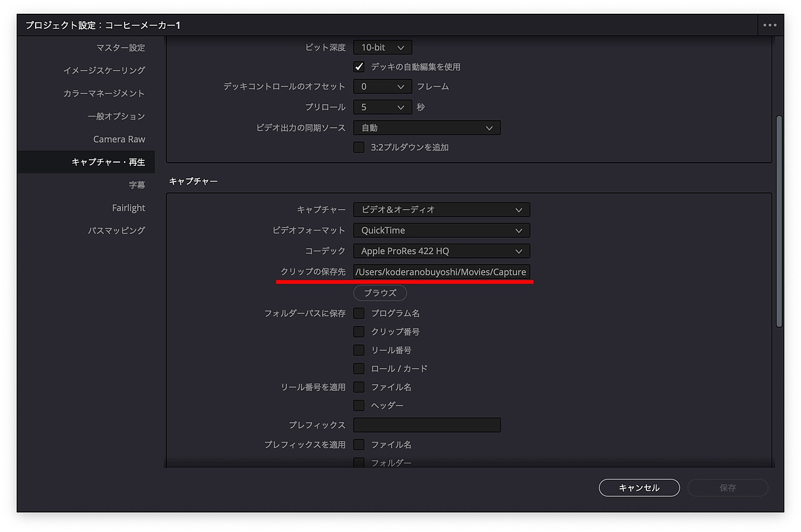Disable デッキの自動編集を使用 checkbox
Image resolution: width=801 pixels, height=532 pixels.
(359, 67)
